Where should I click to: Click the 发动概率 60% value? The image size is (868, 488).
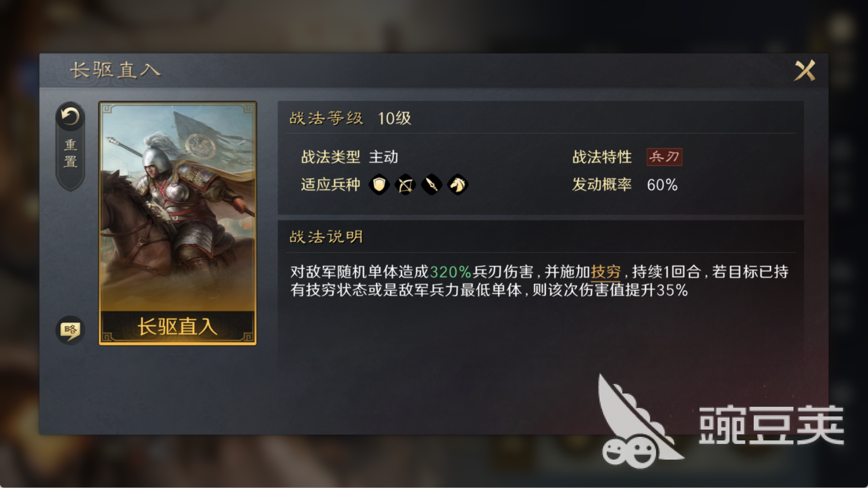(662, 185)
